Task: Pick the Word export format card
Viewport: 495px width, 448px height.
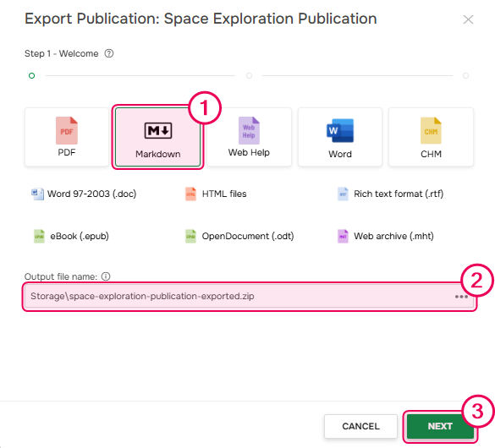Action: [x=340, y=137]
